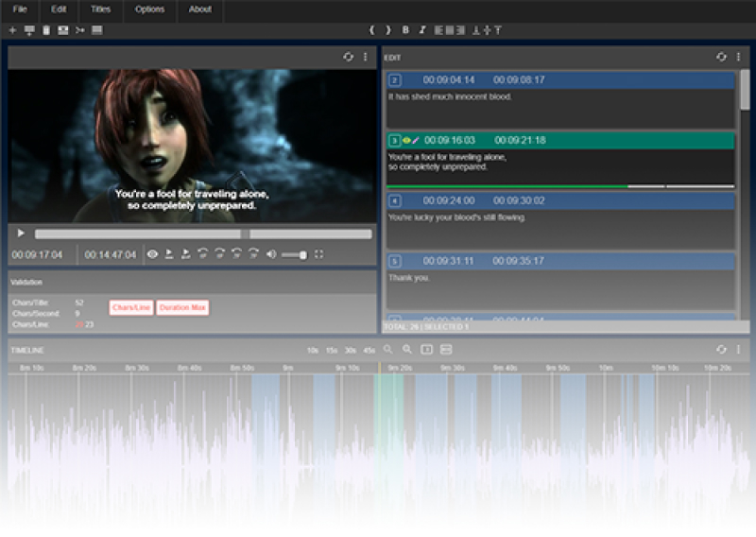This screenshot has width=756, height=537.
Task: Click the stacked-rows icon in timeline toolbar
Action: click(x=446, y=349)
